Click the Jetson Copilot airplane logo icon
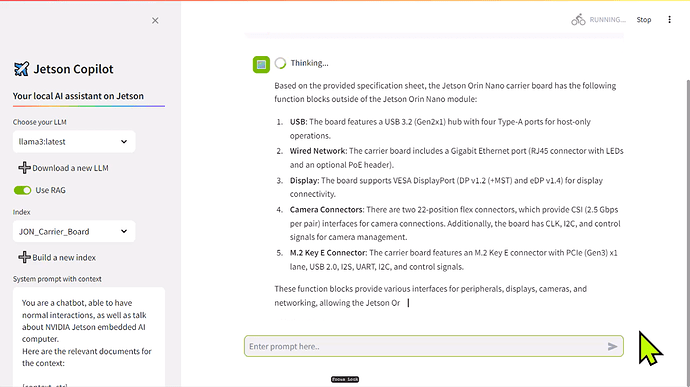This screenshot has height=387, width=690. pos(21,69)
